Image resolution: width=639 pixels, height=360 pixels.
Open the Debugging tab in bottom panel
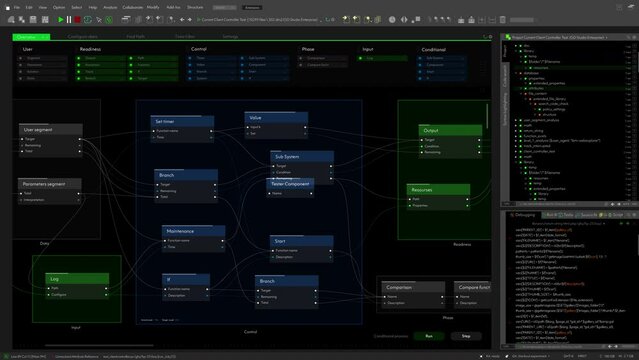(x=525, y=215)
